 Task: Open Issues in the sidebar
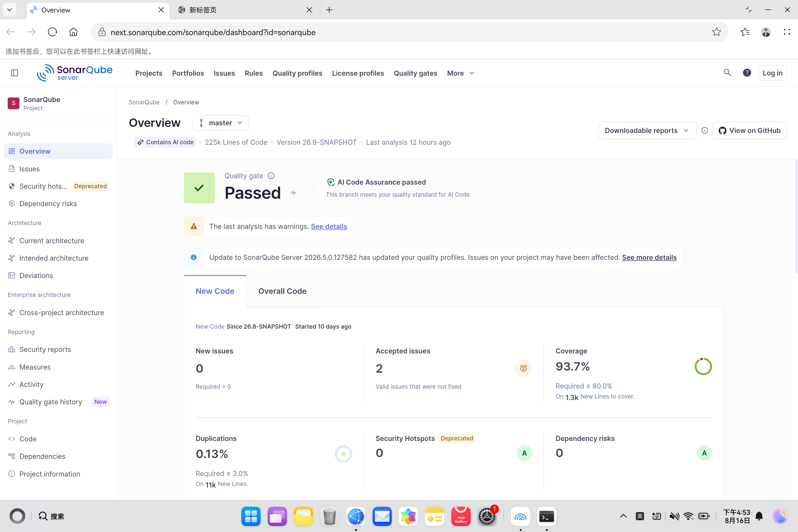[58, 169]
